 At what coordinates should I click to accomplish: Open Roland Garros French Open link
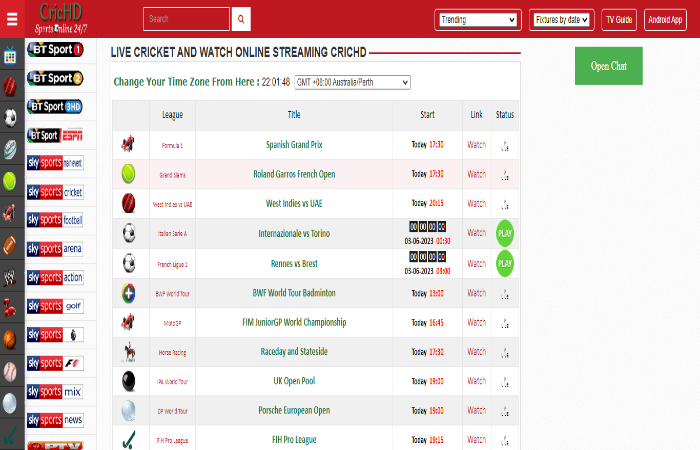click(x=294, y=174)
